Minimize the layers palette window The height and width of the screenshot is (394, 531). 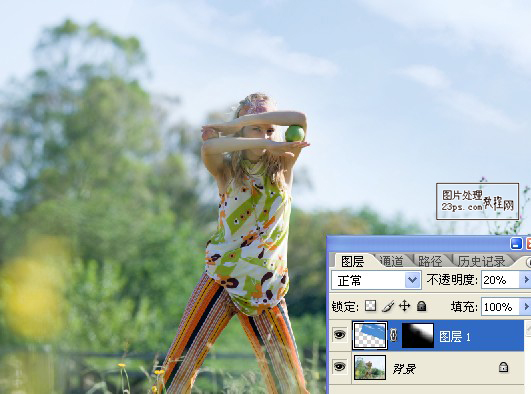point(516,244)
